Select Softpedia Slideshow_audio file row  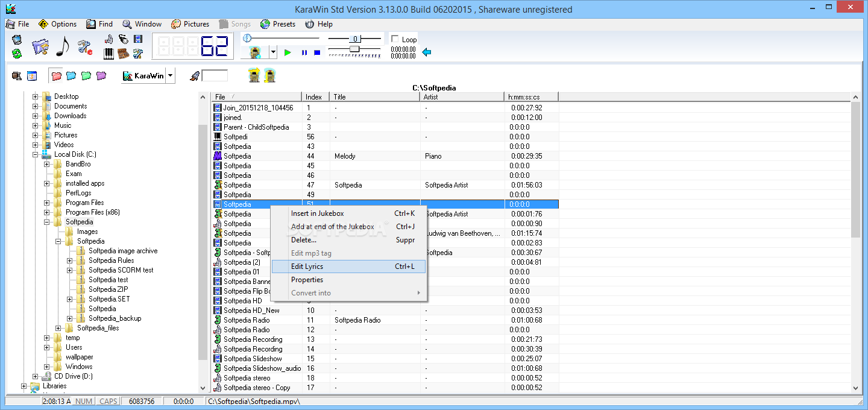(386, 368)
